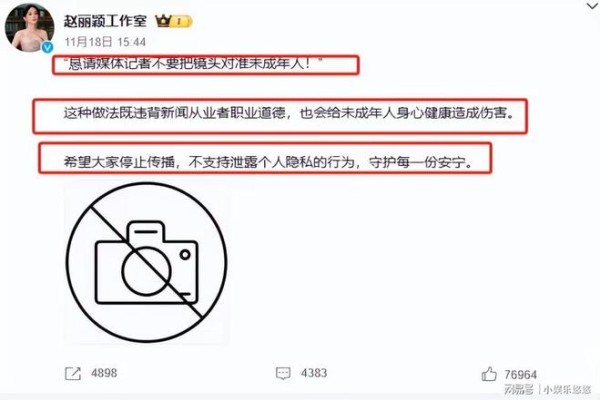600x400 pixels.
Task: Open comments via speech bubble icon
Action: pos(283,373)
